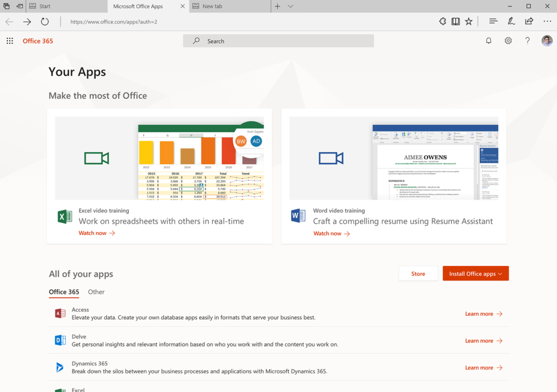Click inside the Search field

[x=278, y=41]
